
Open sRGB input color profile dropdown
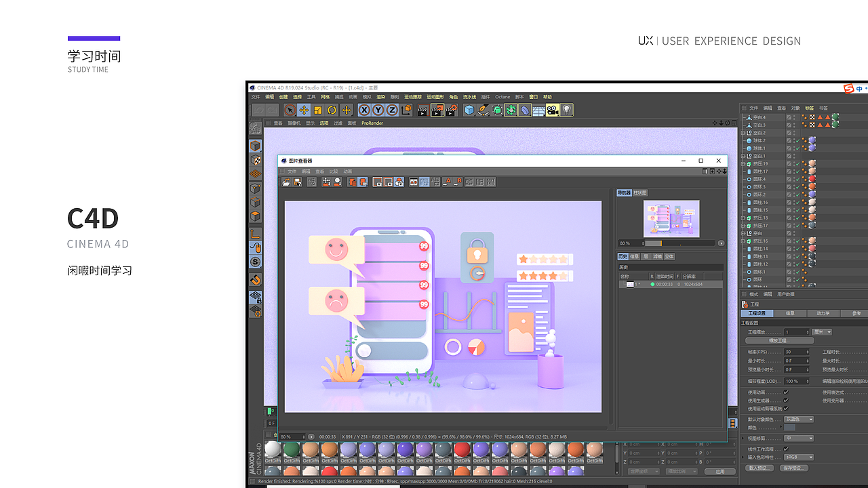point(799,457)
